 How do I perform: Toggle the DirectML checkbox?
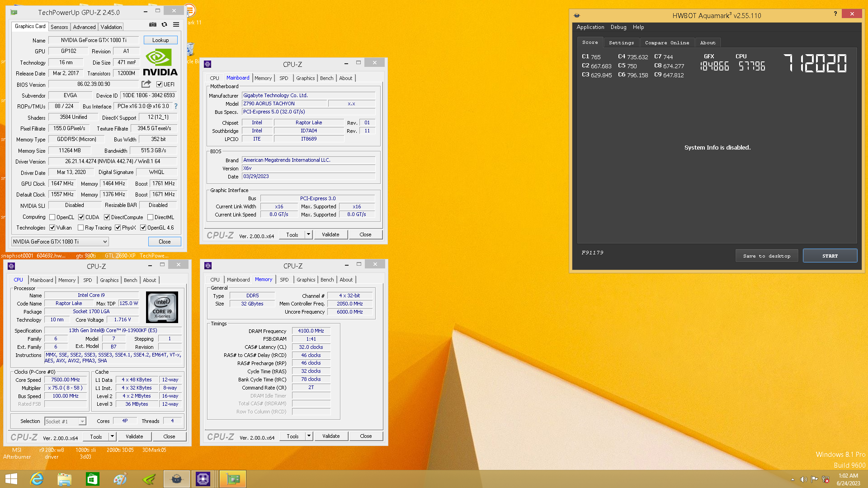tap(150, 217)
